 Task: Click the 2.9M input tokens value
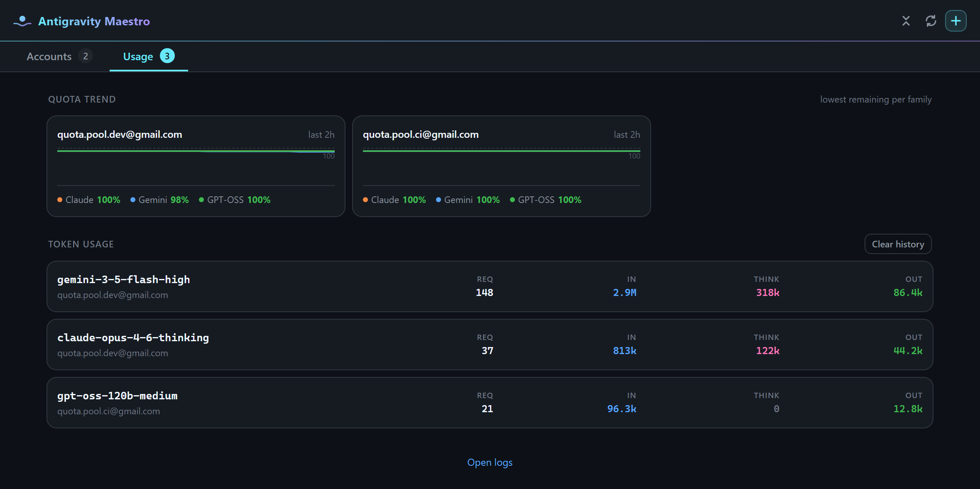(x=625, y=293)
